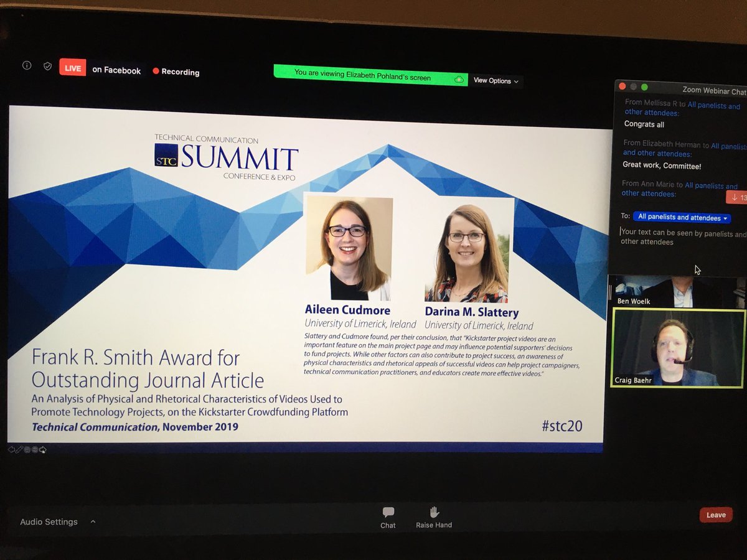Jump to 13 new messages with red button
747x560 pixels.
(x=738, y=197)
